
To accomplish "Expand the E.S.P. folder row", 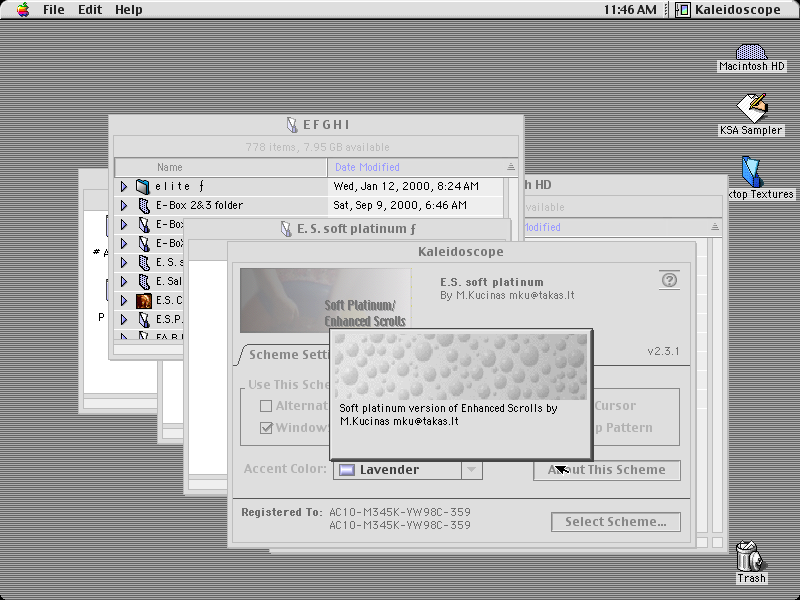I will point(123,319).
